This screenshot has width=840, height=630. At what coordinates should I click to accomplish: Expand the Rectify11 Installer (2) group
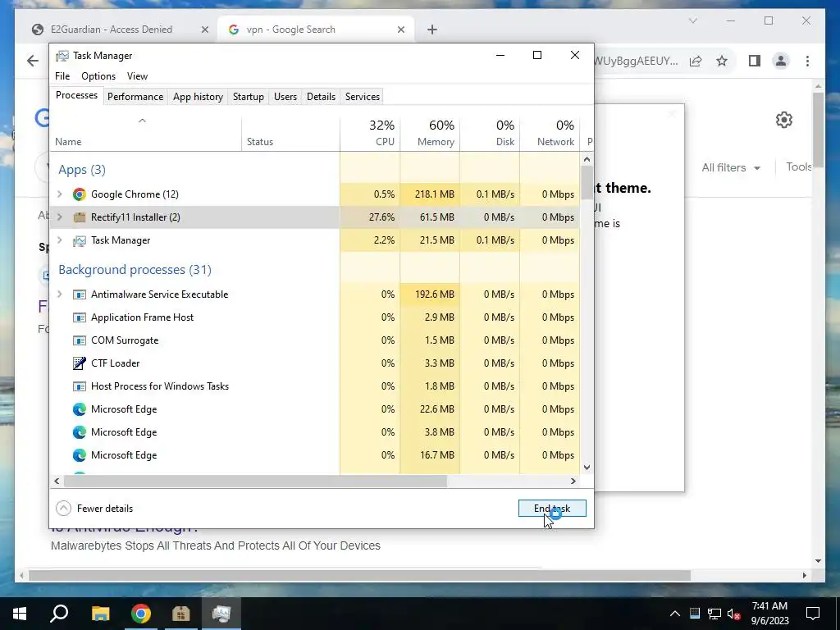(x=60, y=217)
